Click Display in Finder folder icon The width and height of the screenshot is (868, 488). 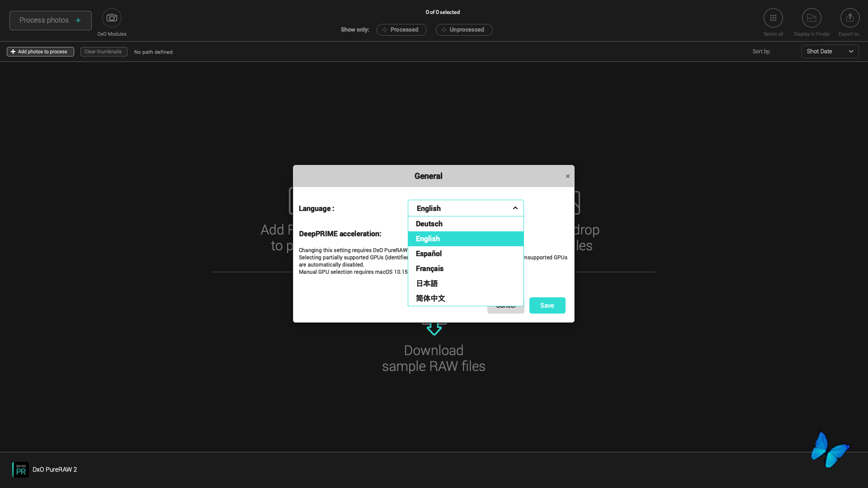[811, 18]
